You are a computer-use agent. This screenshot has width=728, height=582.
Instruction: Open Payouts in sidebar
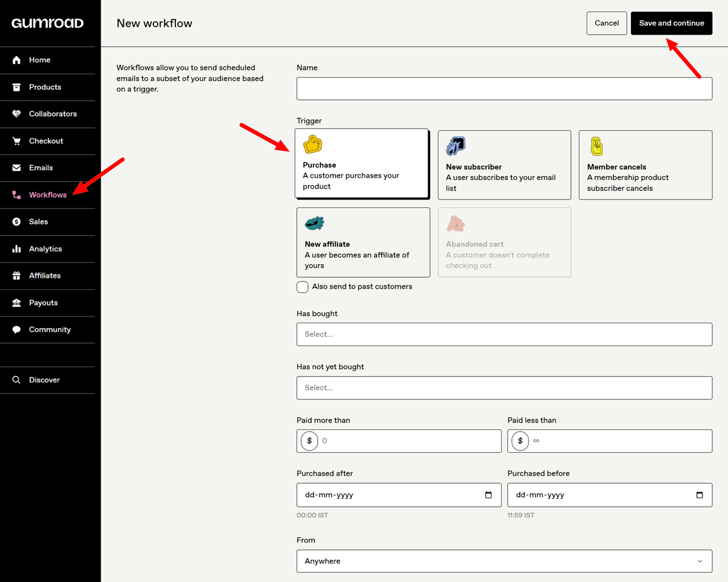[x=47, y=303]
